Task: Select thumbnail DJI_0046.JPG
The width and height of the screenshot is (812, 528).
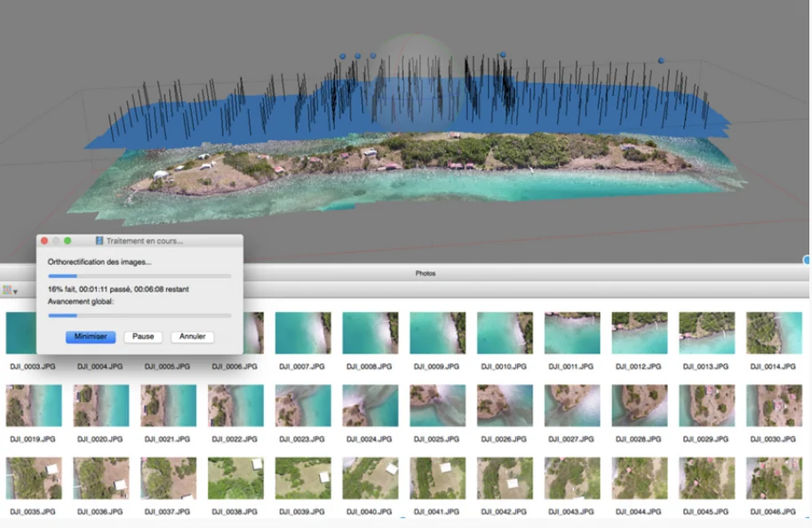Action: click(x=774, y=477)
